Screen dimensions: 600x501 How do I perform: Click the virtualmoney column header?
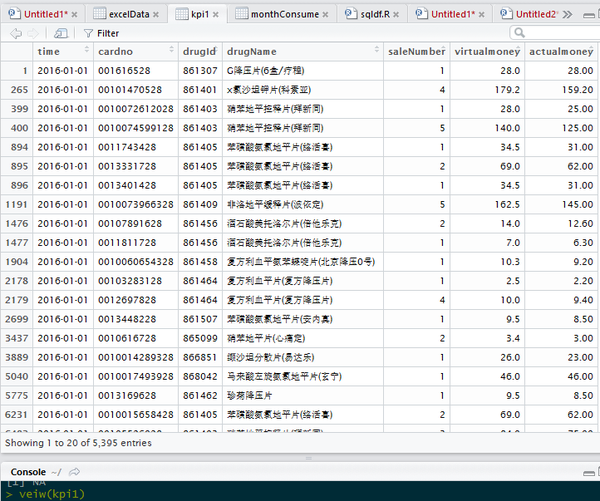click(x=487, y=51)
